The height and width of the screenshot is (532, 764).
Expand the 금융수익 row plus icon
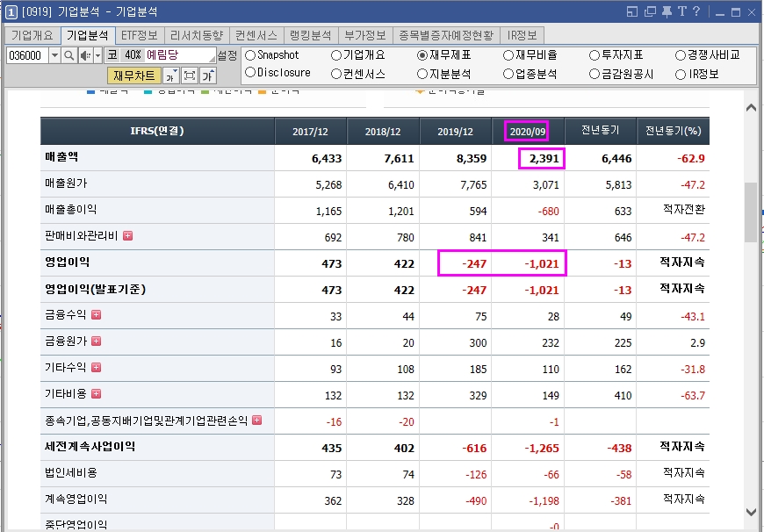pyautogui.click(x=96, y=314)
